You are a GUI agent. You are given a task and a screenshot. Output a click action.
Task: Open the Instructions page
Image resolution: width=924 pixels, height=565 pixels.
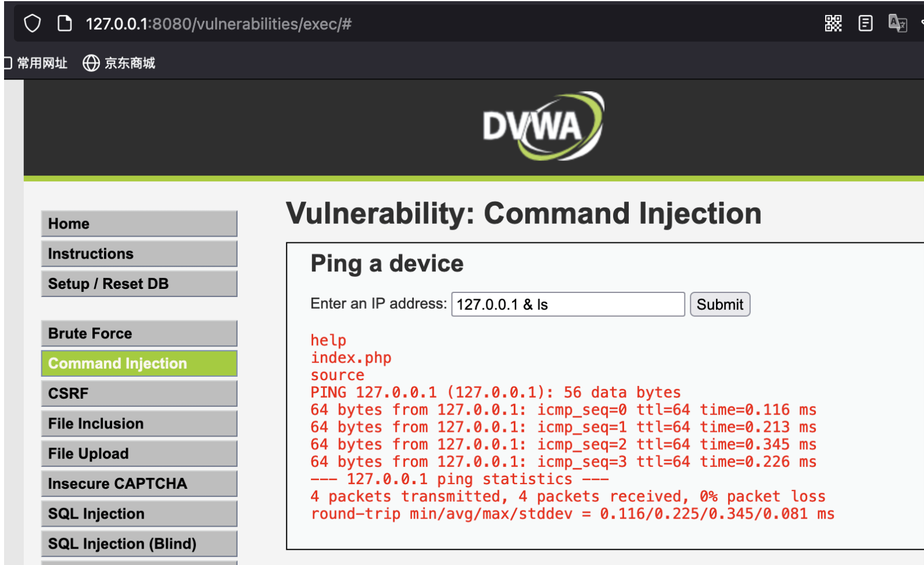[x=139, y=254]
